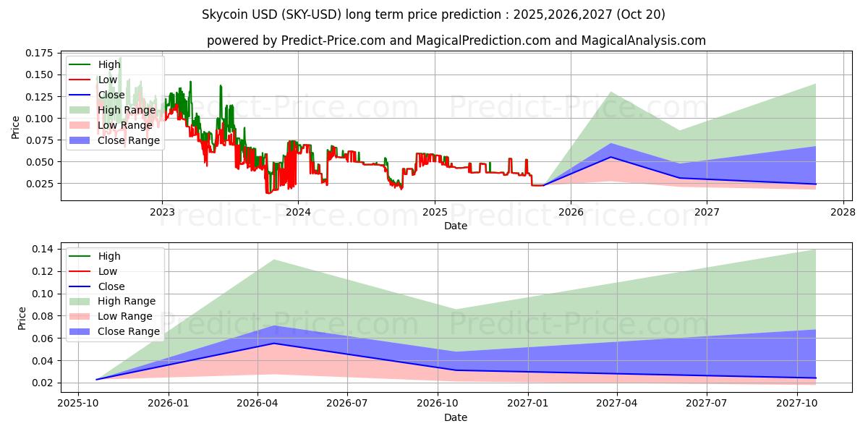Click the red Low line marker in top legend

click(80, 80)
